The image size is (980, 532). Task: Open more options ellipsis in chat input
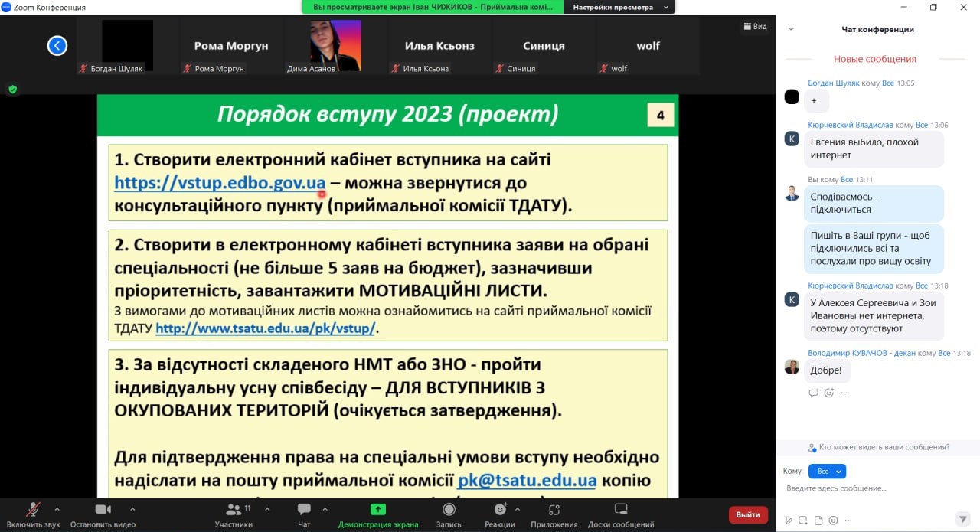(x=848, y=521)
